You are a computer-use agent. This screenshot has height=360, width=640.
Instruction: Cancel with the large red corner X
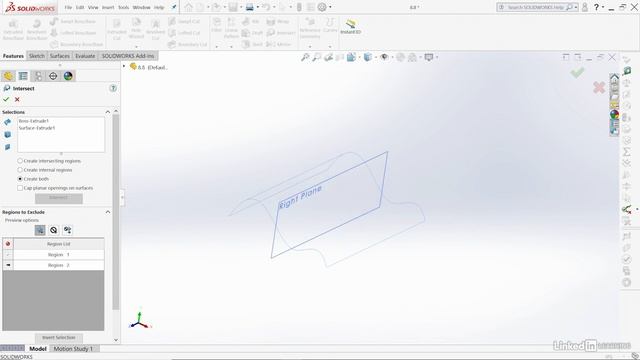point(599,87)
